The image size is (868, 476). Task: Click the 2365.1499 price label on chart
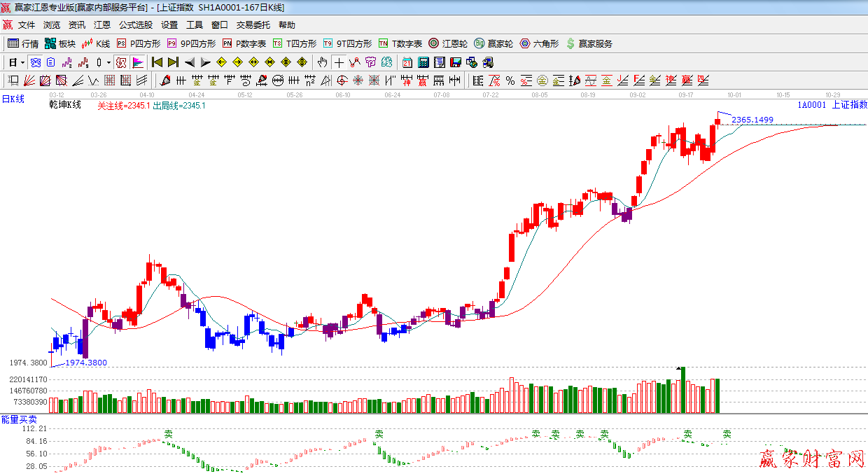coord(752,120)
